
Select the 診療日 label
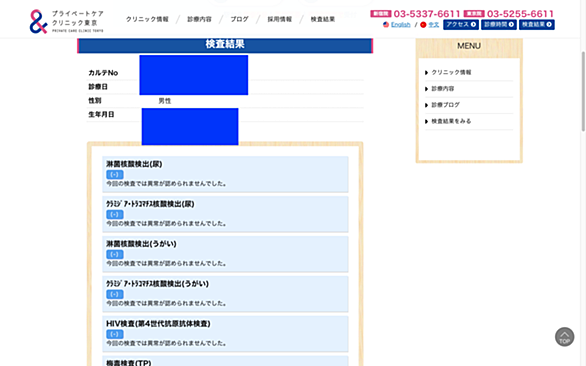[x=98, y=87]
